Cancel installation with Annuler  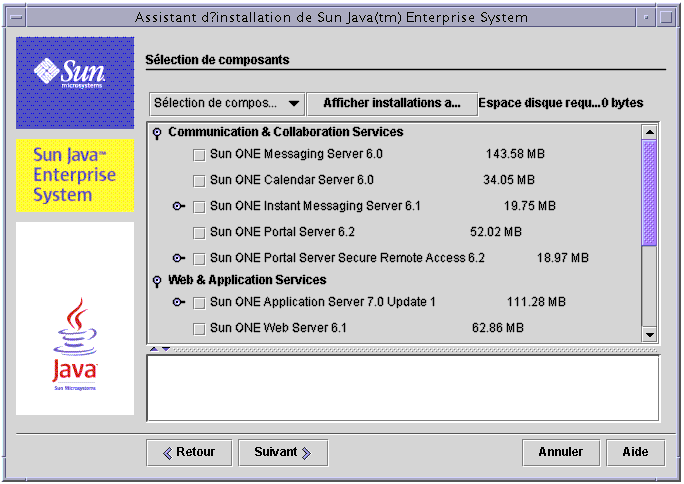[561, 453]
